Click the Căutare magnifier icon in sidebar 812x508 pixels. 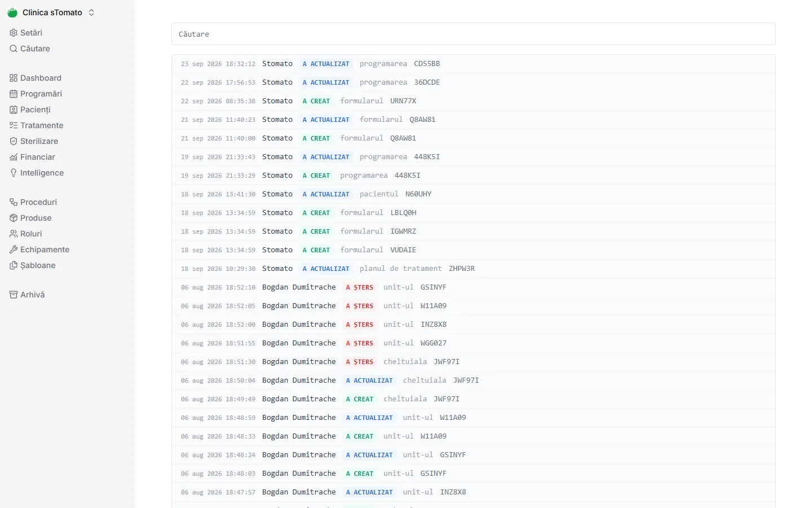pyautogui.click(x=14, y=49)
